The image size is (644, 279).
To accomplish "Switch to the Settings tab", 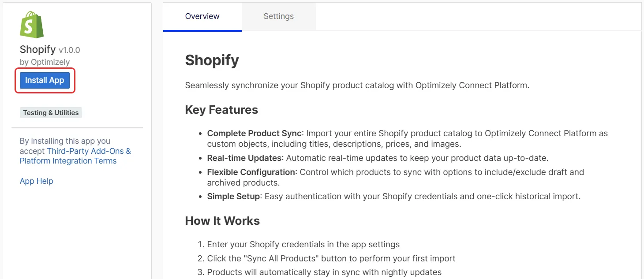I will point(279,16).
